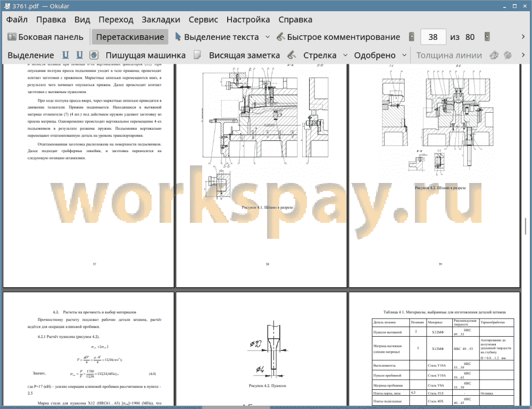Viewport: 532px width, 409px height.
Task: Select the strikeout annotation icon
Action: [94, 55]
